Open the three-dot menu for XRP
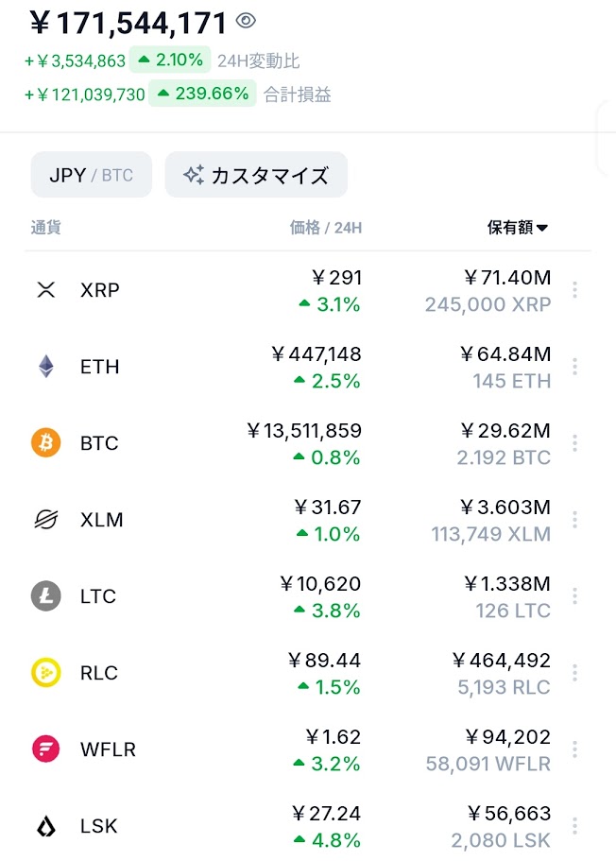The height and width of the screenshot is (861, 616). [574, 290]
